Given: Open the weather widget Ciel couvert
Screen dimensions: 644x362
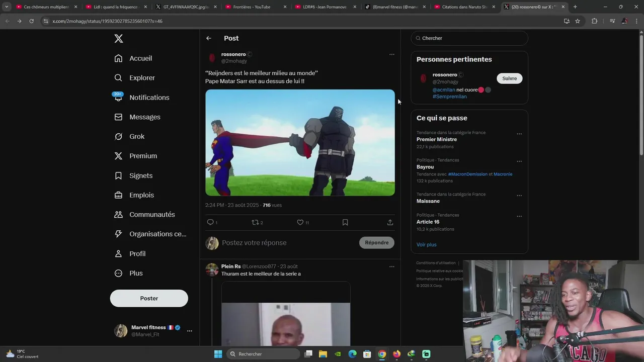Looking at the screenshot, I should pos(23,354).
